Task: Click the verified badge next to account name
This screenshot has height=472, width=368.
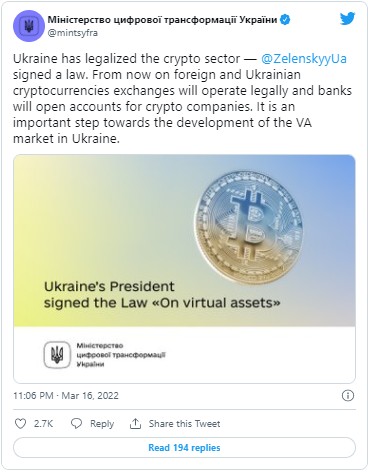Action: 285,20
